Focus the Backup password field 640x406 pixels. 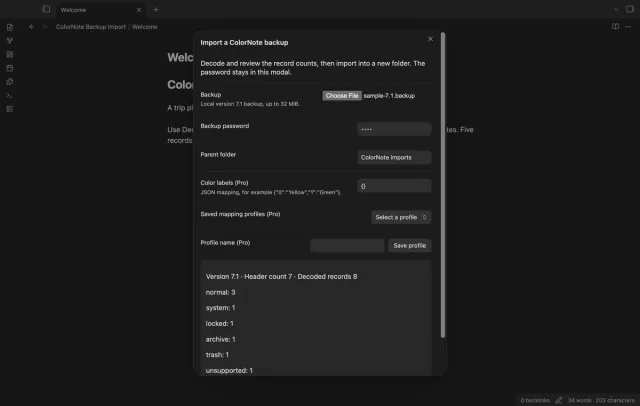(394, 129)
